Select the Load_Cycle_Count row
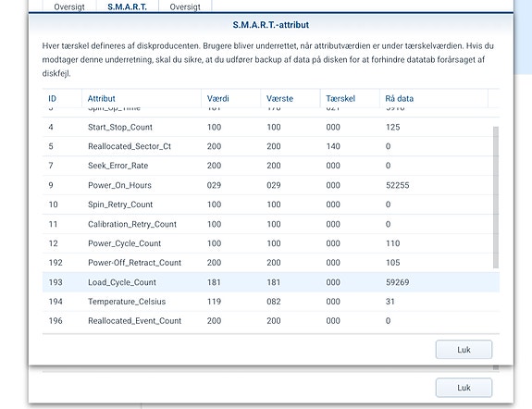The width and height of the screenshot is (532, 409). click(271, 282)
